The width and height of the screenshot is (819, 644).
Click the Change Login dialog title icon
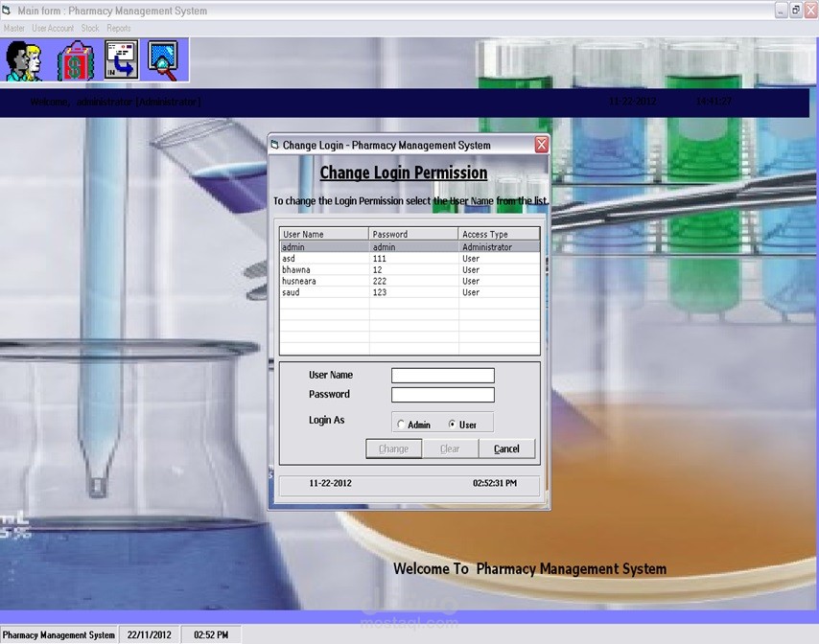[274, 146]
